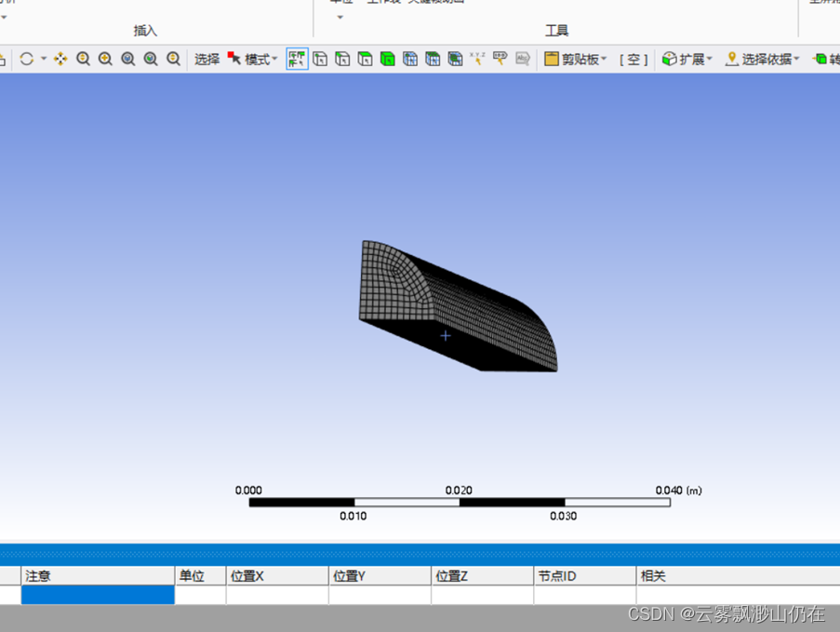Click the 位置X column header
Screen dimensions: 840x632
[276, 576]
